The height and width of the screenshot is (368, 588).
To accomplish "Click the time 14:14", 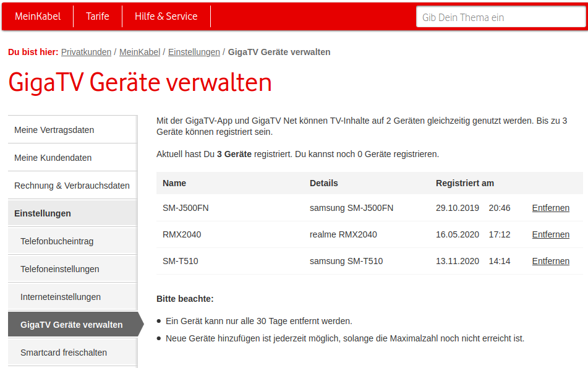I will pos(500,261).
